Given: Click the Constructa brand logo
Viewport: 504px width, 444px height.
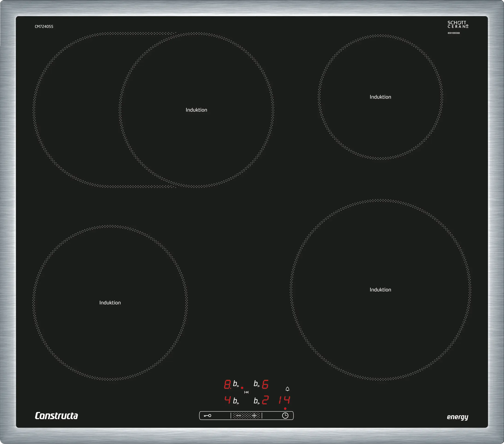Looking at the screenshot, I should [56, 416].
